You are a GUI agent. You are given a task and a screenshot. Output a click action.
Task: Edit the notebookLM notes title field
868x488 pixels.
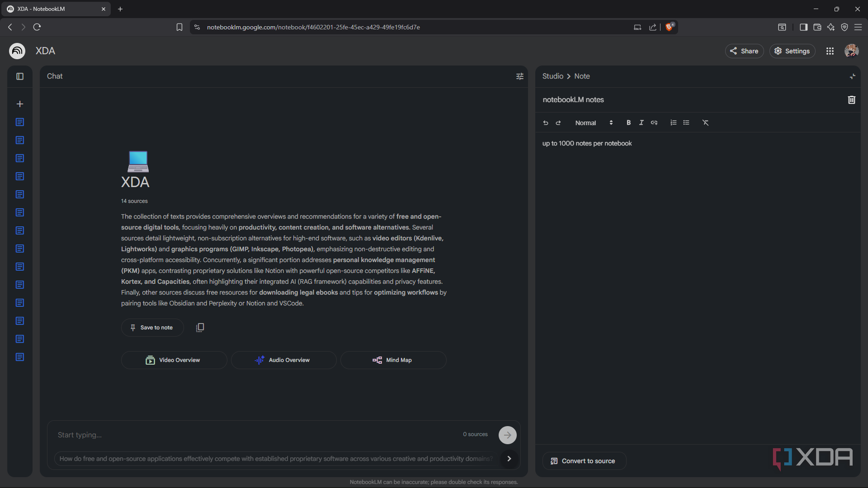(692, 100)
